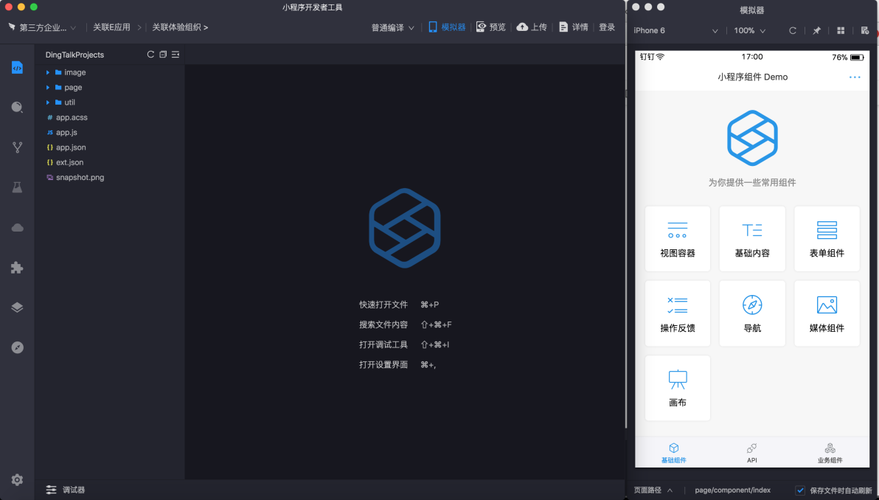Click the debugger toggle icon in the bottom bar

pos(51,490)
